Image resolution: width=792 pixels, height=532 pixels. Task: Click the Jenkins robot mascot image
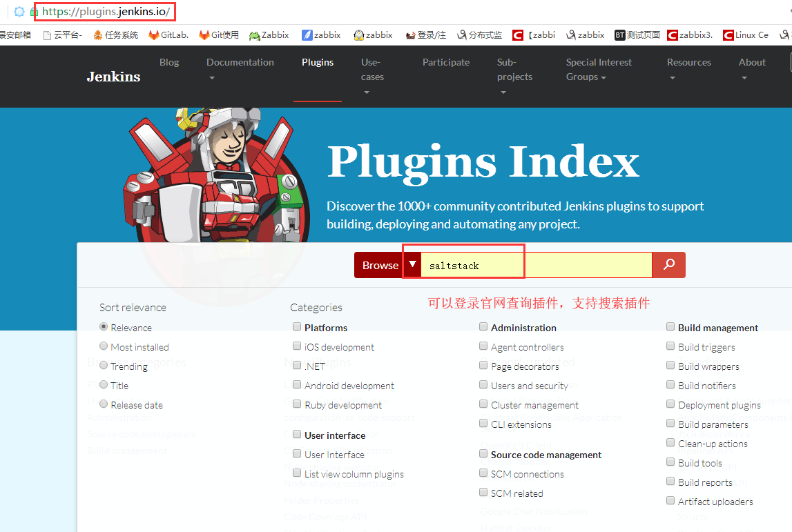point(216,175)
